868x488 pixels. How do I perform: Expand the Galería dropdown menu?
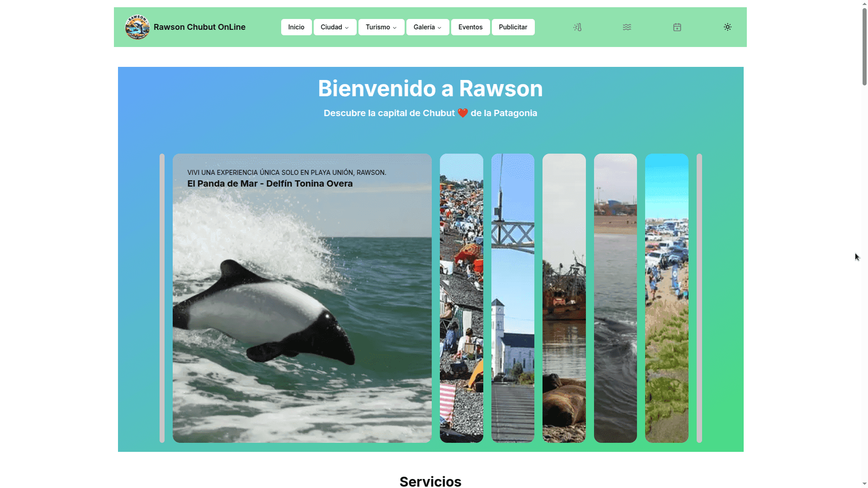tap(428, 27)
